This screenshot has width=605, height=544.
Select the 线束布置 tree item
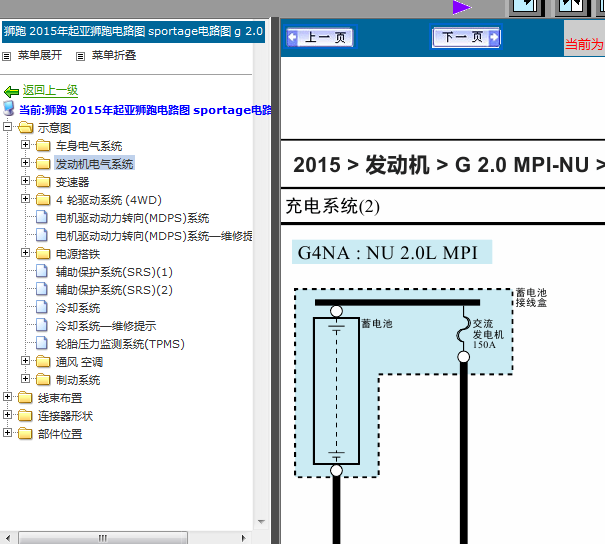[60, 398]
